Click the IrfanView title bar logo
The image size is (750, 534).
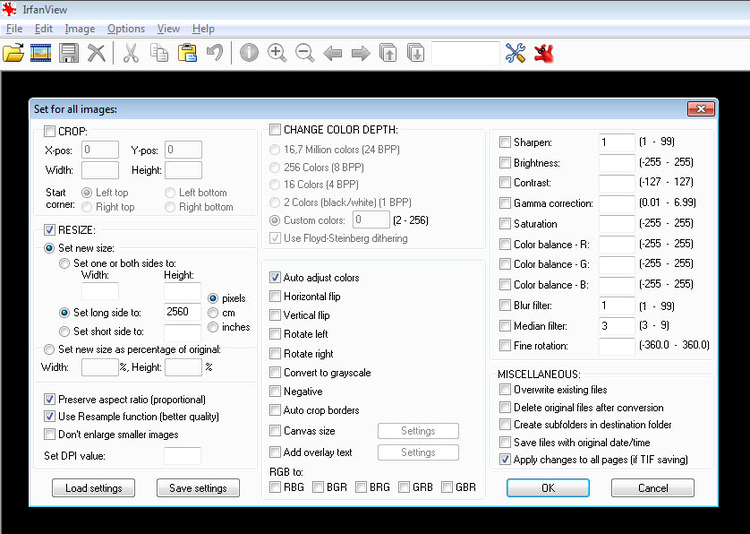[x=9, y=9]
